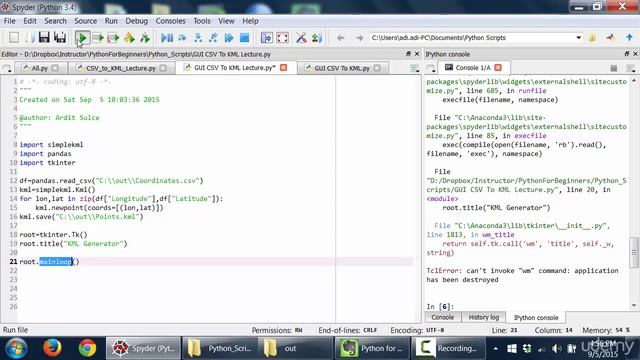
Task: Open the Source menu
Action: pyautogui.click(x=85, y=21)
